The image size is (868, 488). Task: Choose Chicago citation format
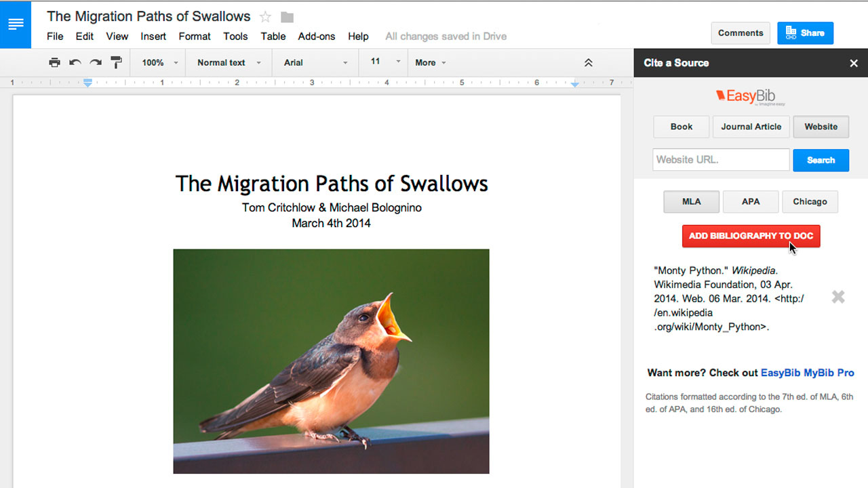point(810,201)
